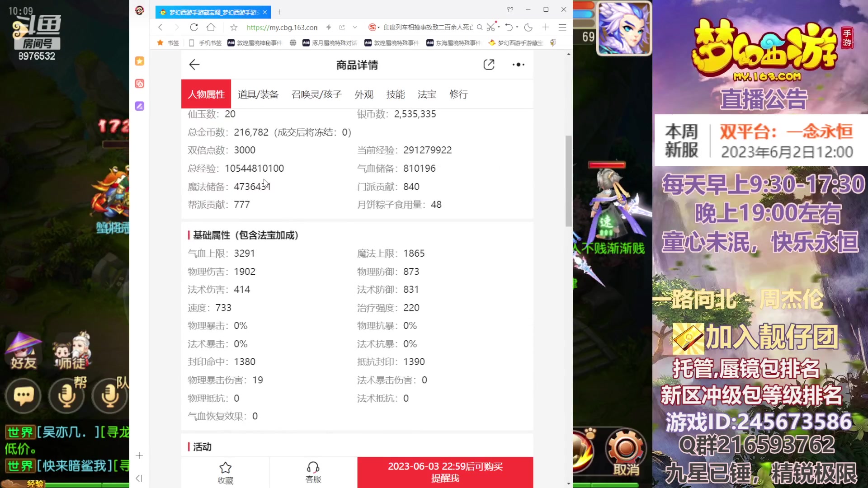Viewport: 868px width, 488px height.
Task: Open the 敦煌蜃境神秘事件 bookmark
Action: click(x=255, y=43)
